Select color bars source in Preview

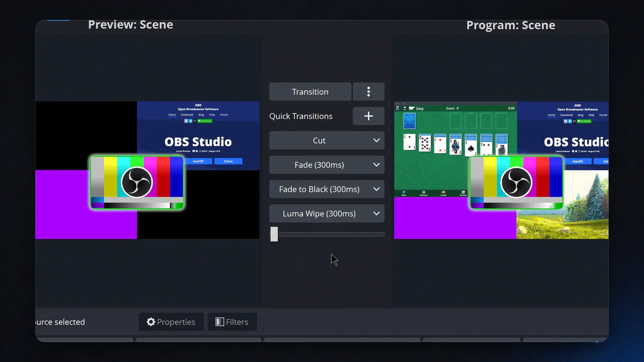pyautogui.click(x=137, y=182)
